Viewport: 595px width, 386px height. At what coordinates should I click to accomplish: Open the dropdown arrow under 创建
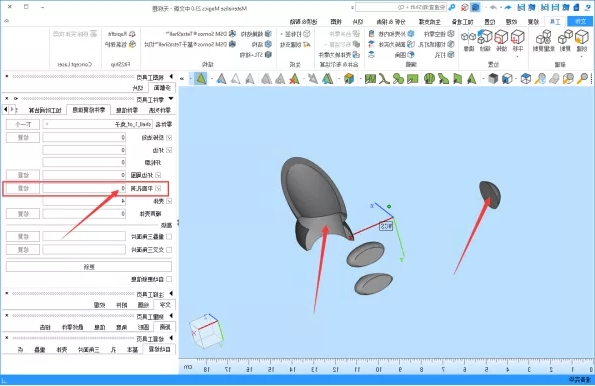pos(581,57)
